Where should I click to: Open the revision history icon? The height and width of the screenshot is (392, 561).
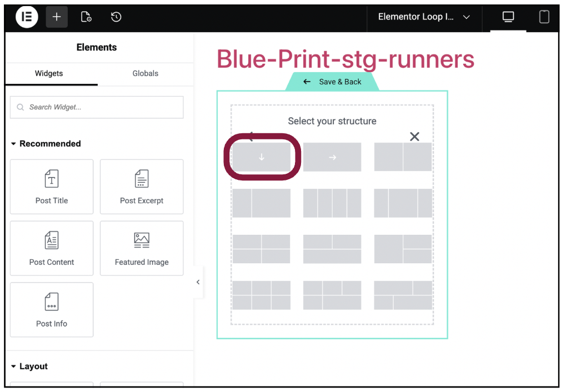(116, 17)
